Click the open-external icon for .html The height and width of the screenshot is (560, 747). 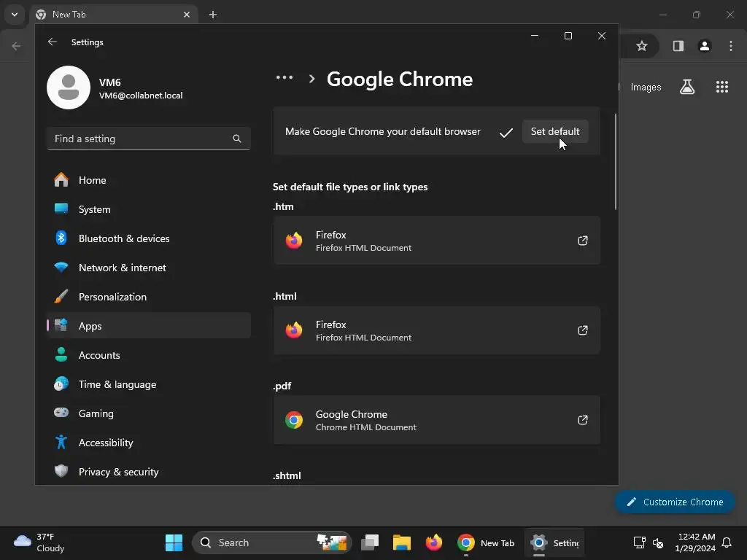583,330
